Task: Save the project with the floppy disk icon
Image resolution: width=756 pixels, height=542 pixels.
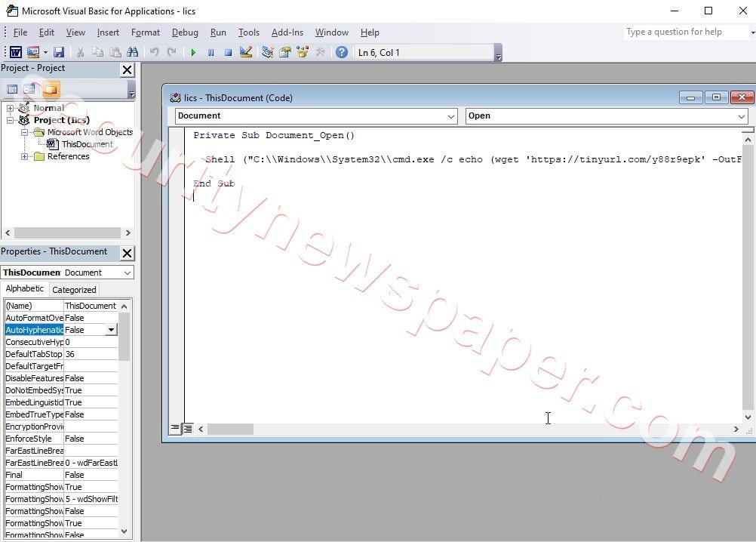Action: click(x=59, y=52)
